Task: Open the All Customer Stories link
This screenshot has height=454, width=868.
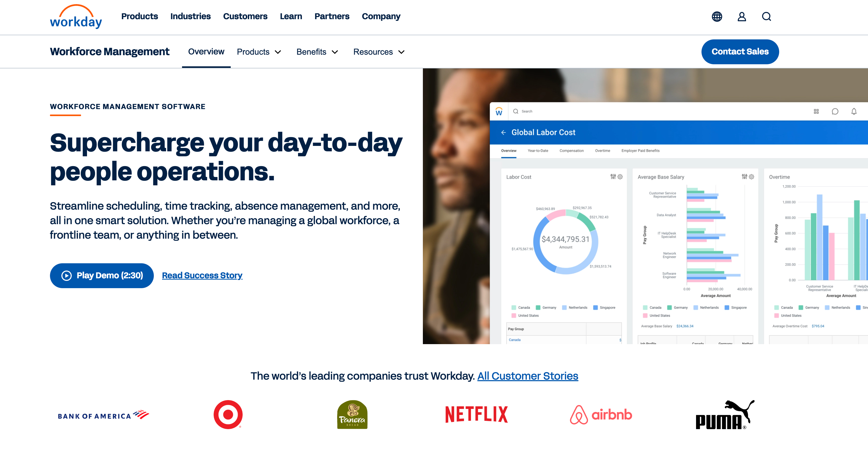Action: point(528,376)
